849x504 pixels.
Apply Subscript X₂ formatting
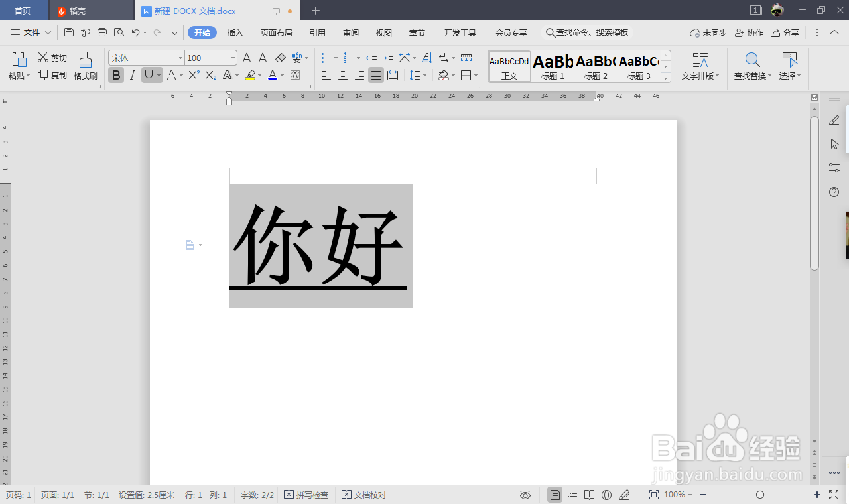211,75
